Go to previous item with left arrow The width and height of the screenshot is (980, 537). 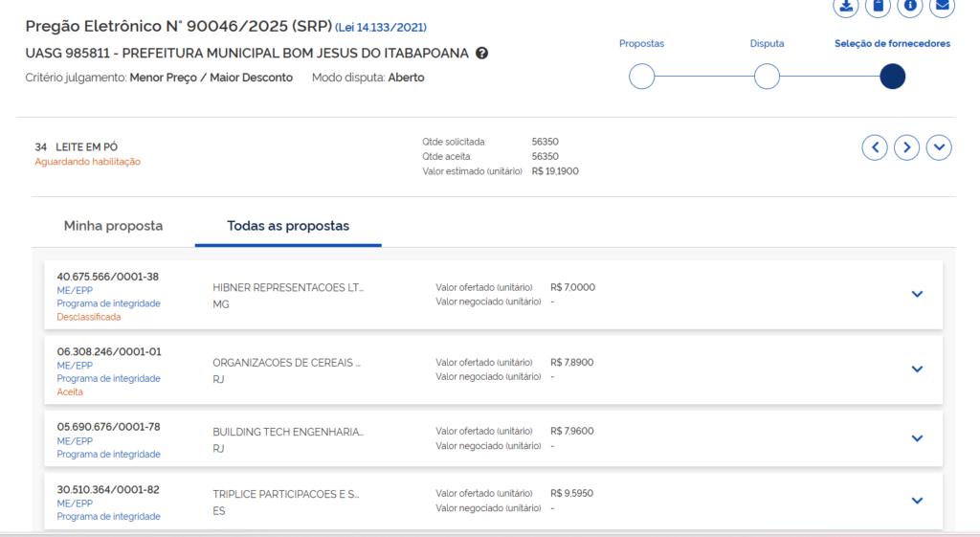(x=875, y=147)
